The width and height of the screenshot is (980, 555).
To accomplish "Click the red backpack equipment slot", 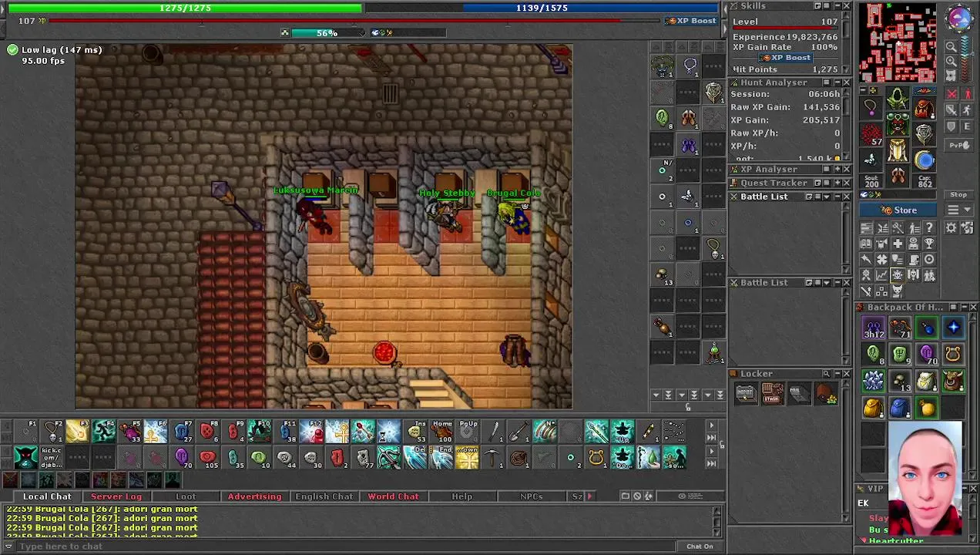I will pyautogui.click(x=925, y=108).
